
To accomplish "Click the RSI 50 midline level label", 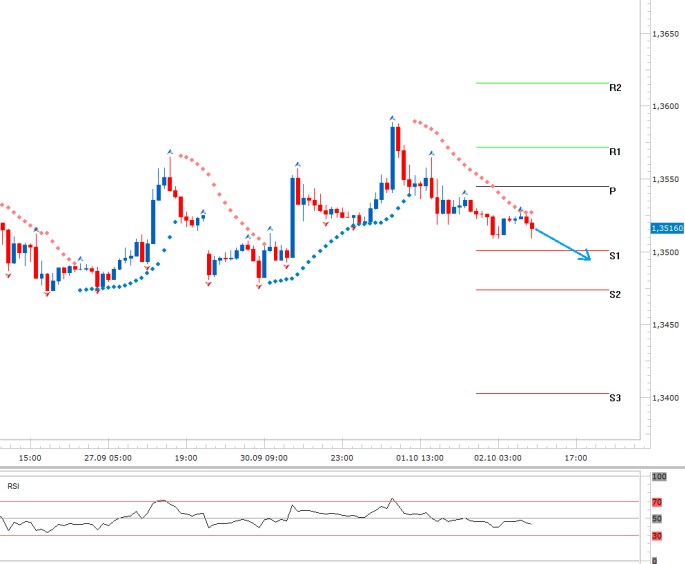I will pos(657,519).
